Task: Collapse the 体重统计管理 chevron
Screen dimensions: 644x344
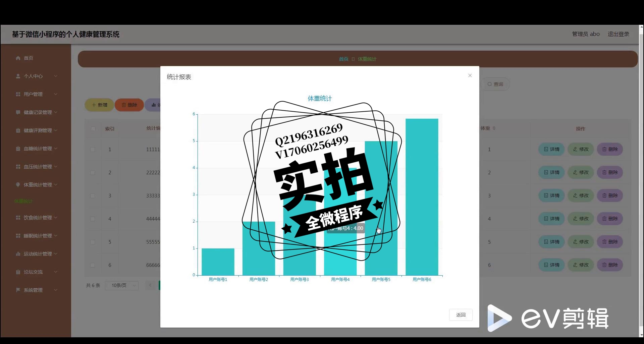Action: [x=56, y=185]
